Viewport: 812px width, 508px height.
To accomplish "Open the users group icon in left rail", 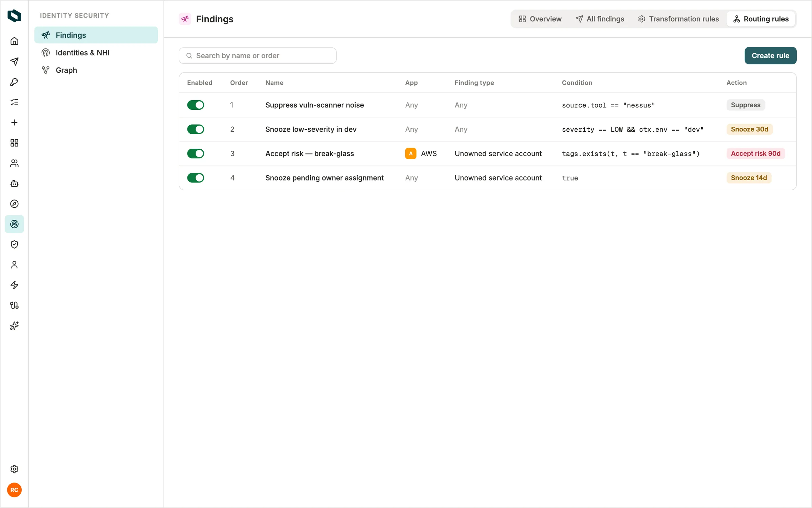I will point(14,163).
